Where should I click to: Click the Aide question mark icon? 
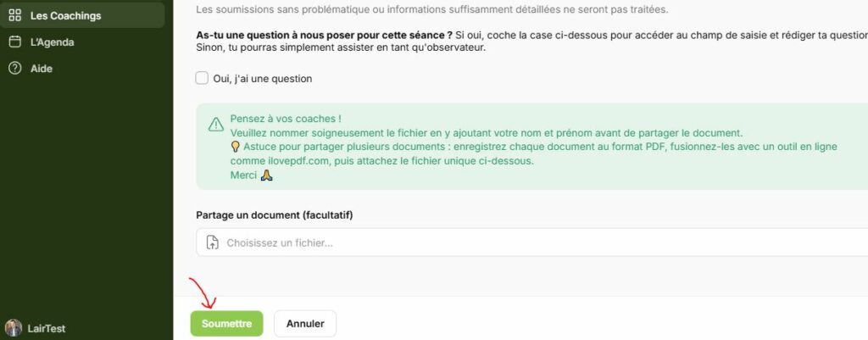pos(14,69)
